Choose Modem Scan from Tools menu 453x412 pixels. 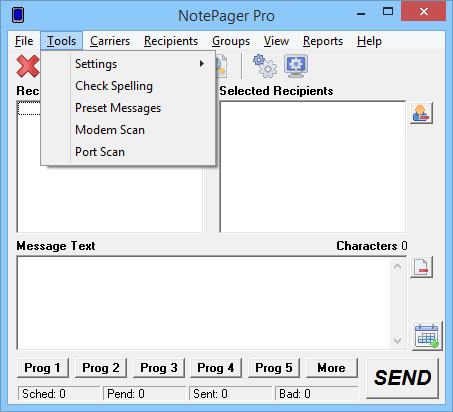tap(128, 130)
